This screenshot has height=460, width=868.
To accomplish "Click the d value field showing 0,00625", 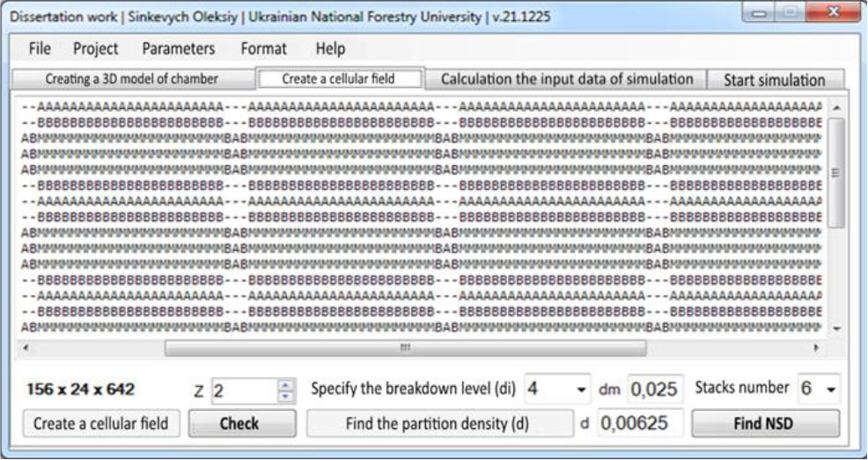I will point(640,423).
